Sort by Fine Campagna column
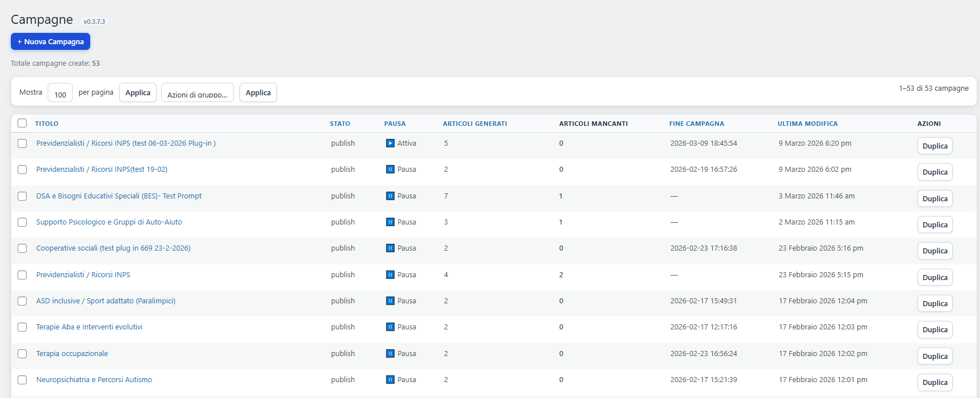This screenshot has width=980, height=398. [696, 124]
